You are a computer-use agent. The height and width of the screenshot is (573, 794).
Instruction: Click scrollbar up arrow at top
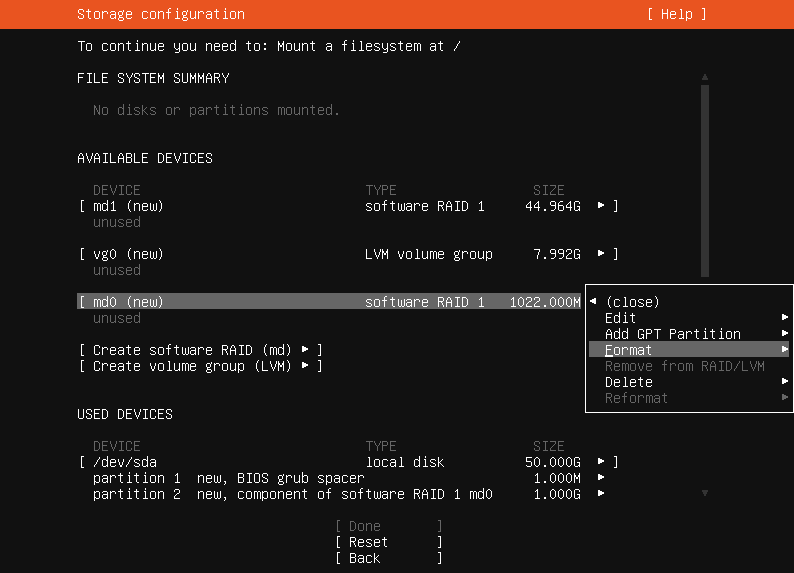point(705,77)
